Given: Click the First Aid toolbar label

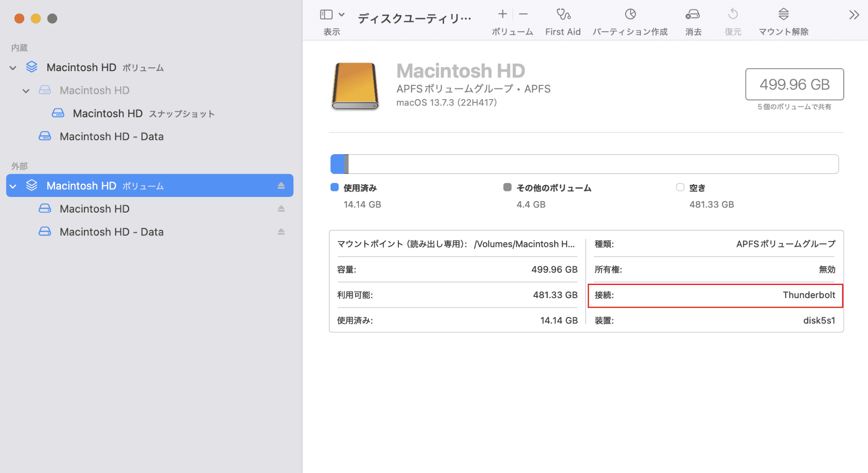Looking at the screenshot, I should click(x=563, y=32).
